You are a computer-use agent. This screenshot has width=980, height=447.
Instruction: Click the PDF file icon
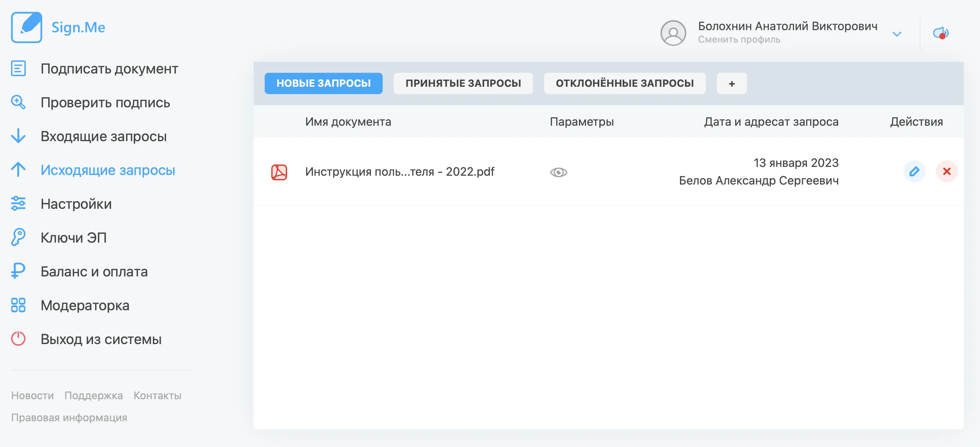click(x=279, y=172)
